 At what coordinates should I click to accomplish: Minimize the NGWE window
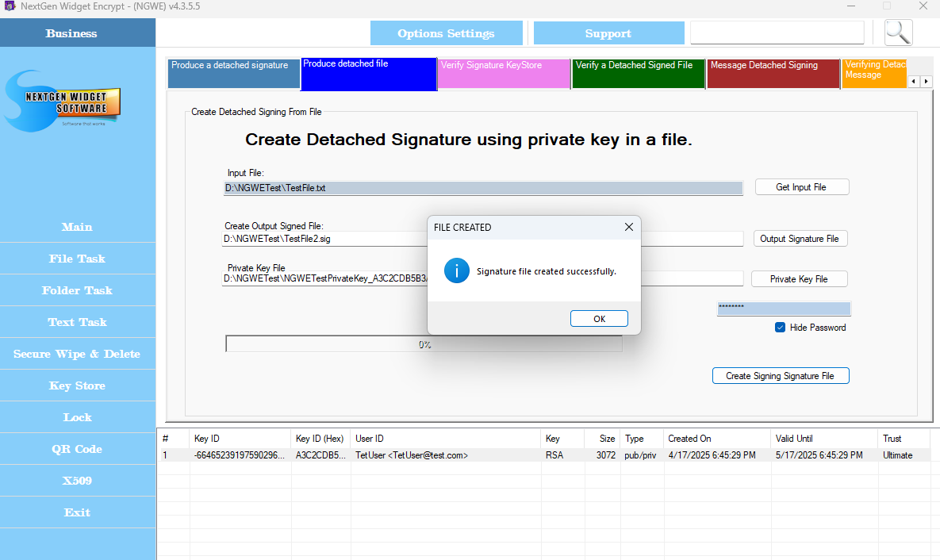(x=851, y=6)
